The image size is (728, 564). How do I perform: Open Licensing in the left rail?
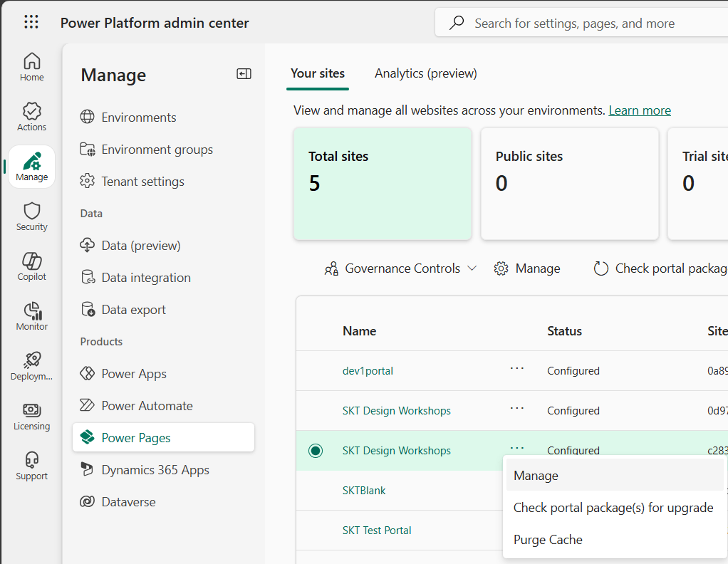tap(31, 416)
